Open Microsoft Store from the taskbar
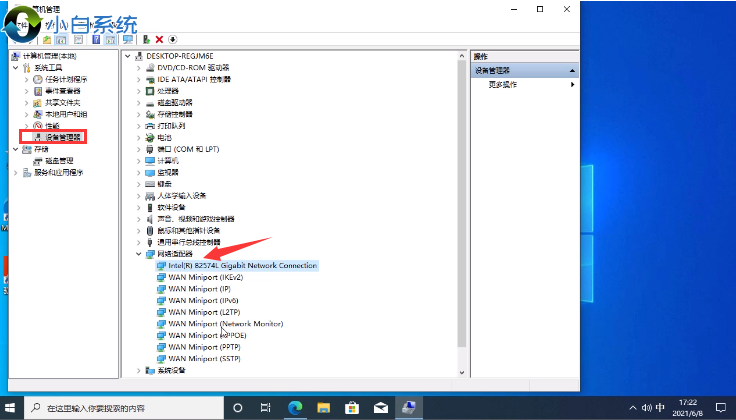 coord(352,409)
